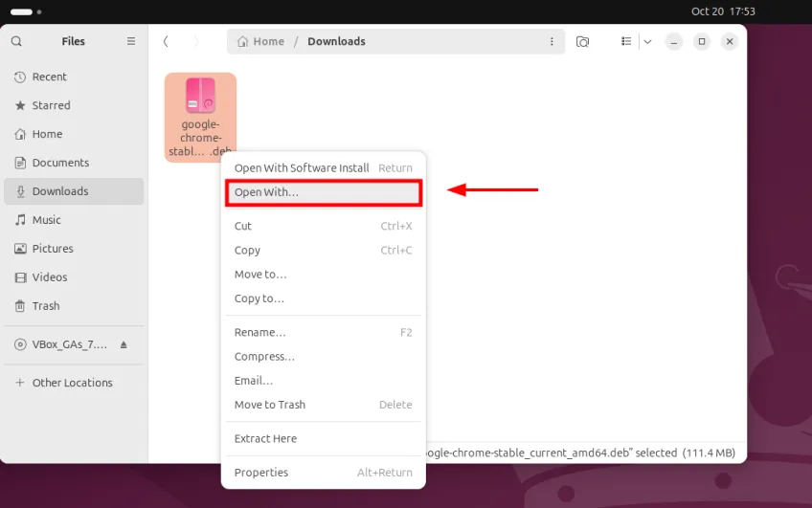Expand view options dropdown chevron
Viewport: 812px width, 508px height.
647,41
